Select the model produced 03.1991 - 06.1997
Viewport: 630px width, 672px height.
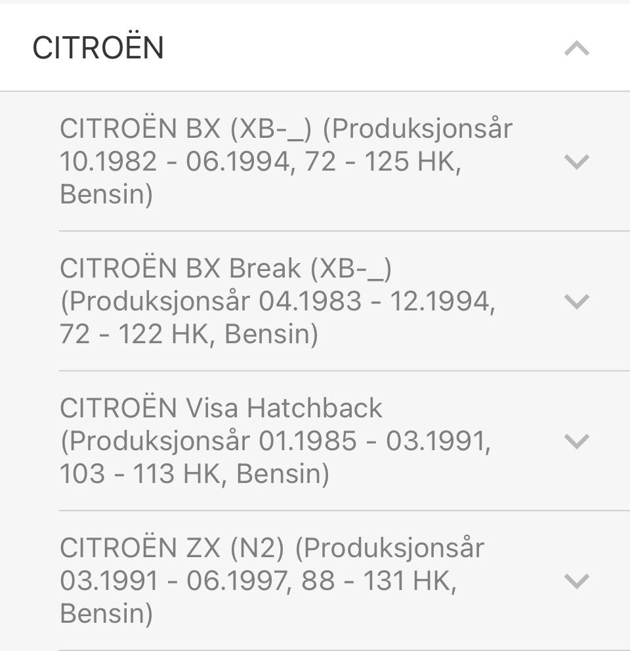315,580
